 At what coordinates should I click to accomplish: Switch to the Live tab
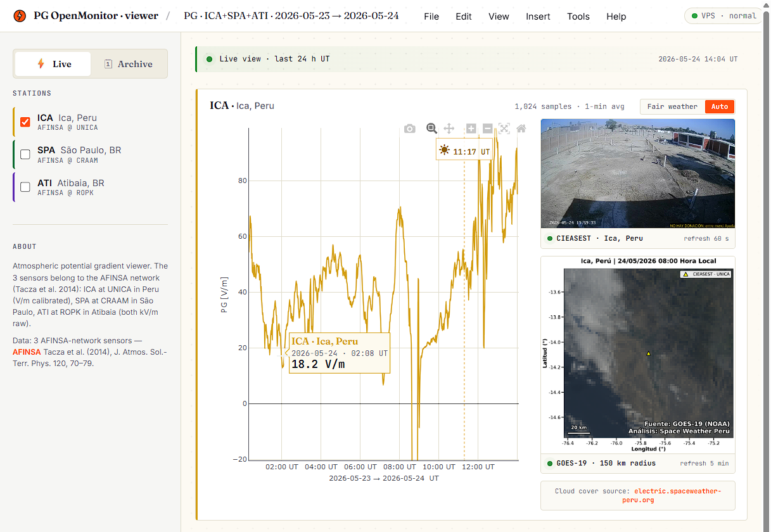tap(53, 64)
